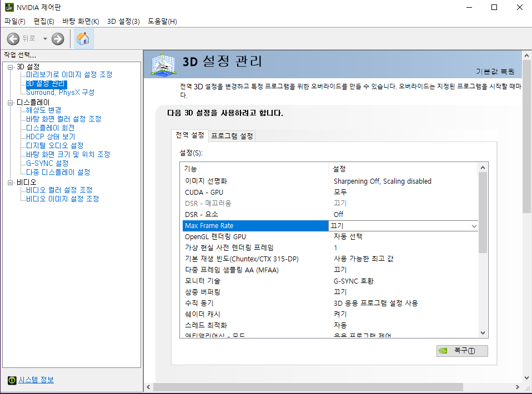Select 해상도 변경 in the task tree
The image size is (532, 394).
tap(43, 110)
